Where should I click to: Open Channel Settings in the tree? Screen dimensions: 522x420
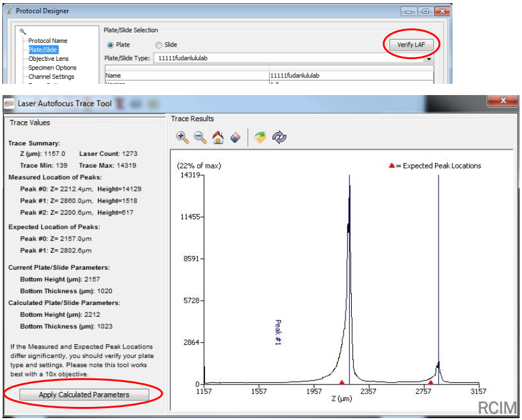[x=51, y=77]
